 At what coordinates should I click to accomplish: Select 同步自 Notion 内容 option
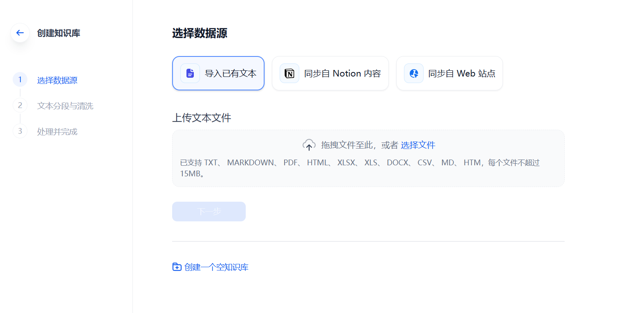point(330,73)
